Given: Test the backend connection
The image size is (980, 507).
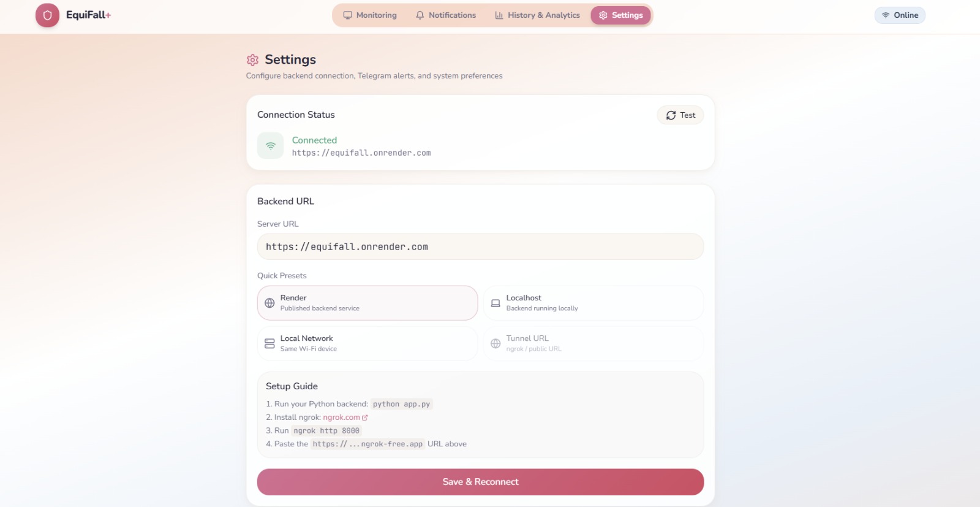Looking at the screenshot, I should (x=680, y=115).
